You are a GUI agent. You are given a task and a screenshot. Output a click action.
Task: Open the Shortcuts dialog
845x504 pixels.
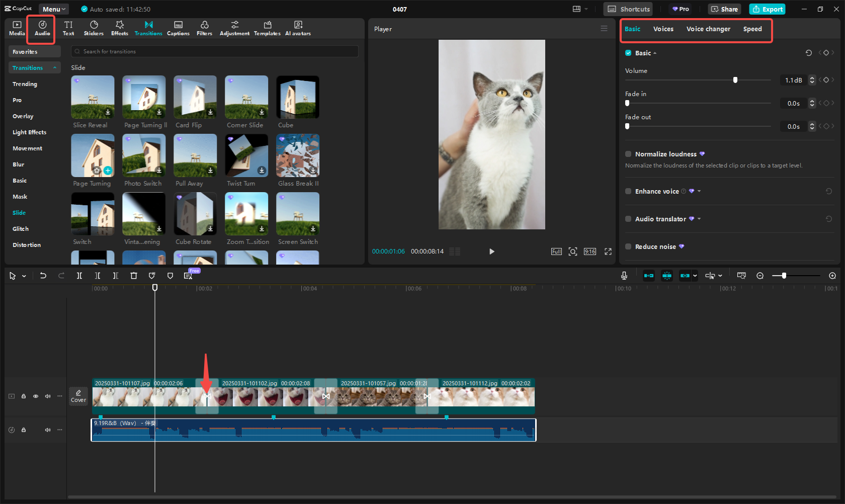click(x=628, y=9)
